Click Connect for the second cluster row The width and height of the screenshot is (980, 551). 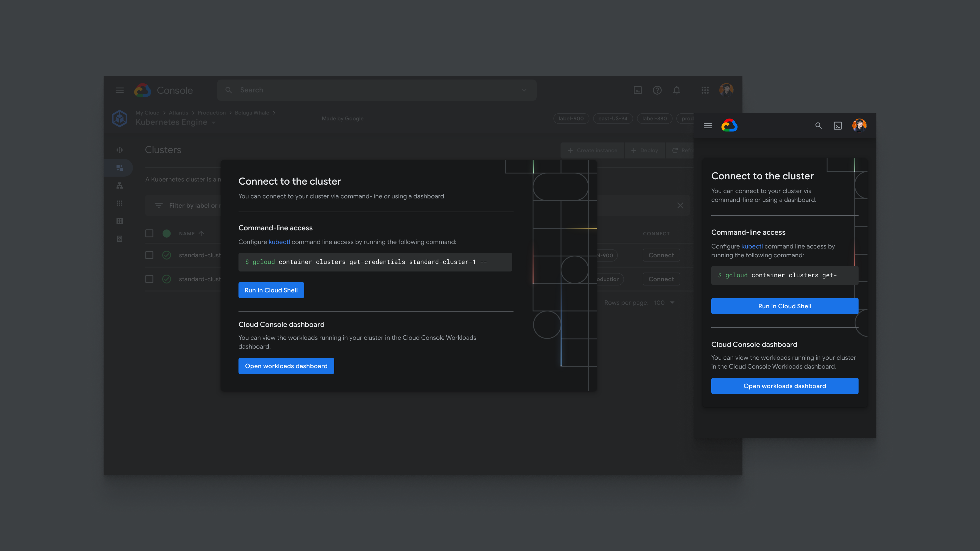tap(661, 279)
